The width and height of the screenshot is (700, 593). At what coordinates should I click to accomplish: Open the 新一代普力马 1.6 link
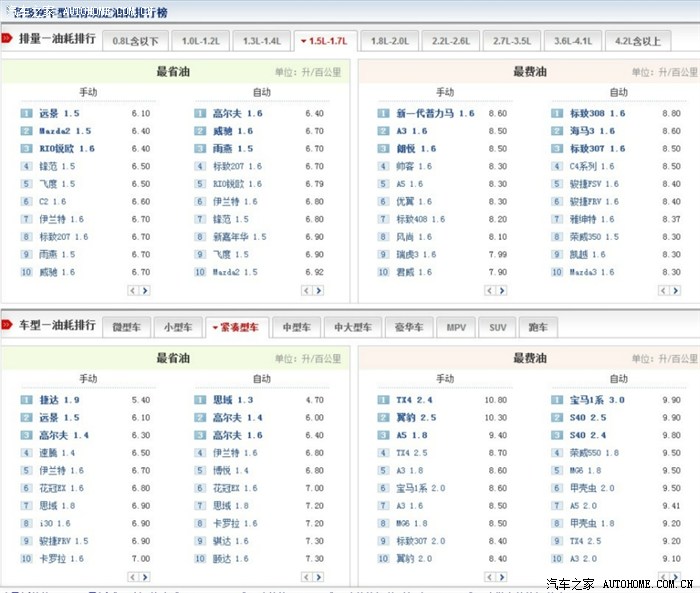[x=435, y=113]
